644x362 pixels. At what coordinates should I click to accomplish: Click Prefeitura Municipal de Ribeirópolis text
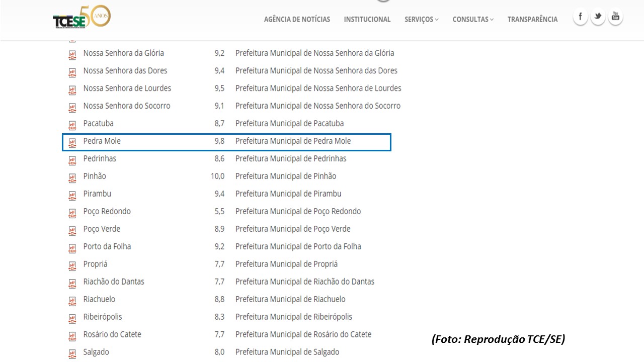pyautogui.click(x=293, y=317)
